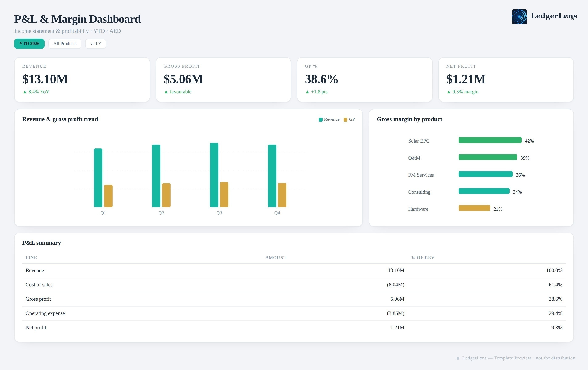Click the (3.85M) amount cell
Viewport: 588px width, 370px height.
[x=396, y=313]
